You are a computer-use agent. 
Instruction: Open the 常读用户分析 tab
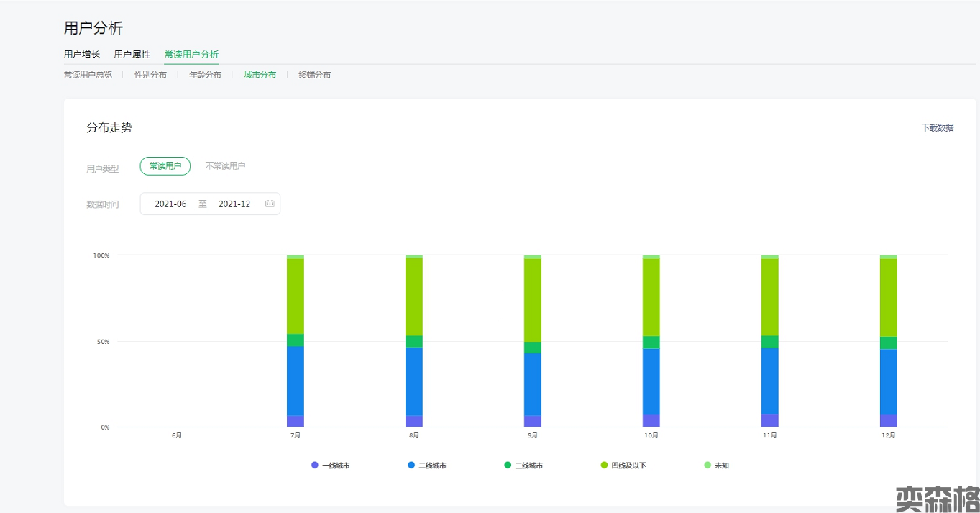click(x=191, y=54)
